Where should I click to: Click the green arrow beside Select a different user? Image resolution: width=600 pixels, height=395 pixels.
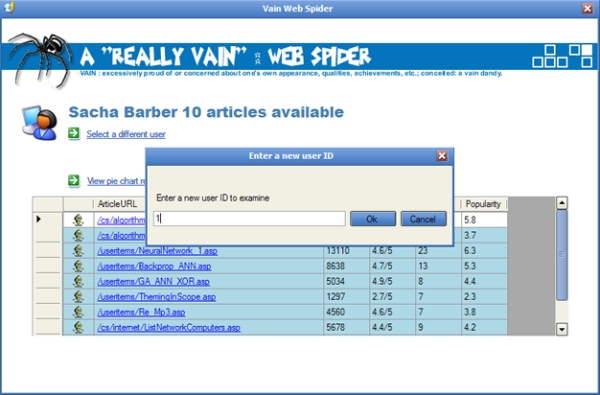pyautogui.click(x=74, y=133)
